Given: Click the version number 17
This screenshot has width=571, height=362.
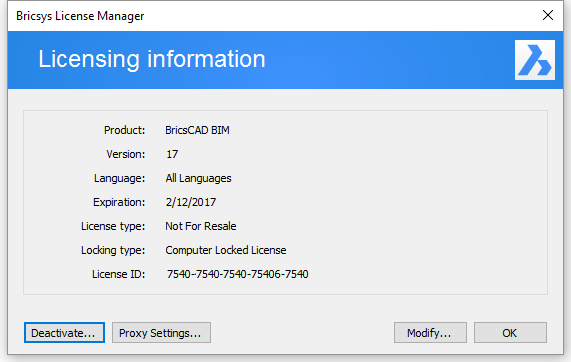Looking at the screenshot, I should click(172, 154).
